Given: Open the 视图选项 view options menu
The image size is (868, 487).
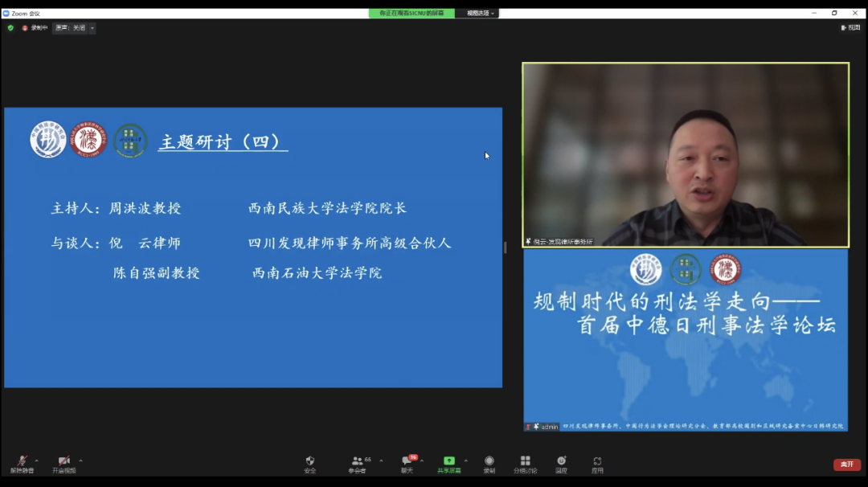Looking at the screenshot, I should point(481,13).
